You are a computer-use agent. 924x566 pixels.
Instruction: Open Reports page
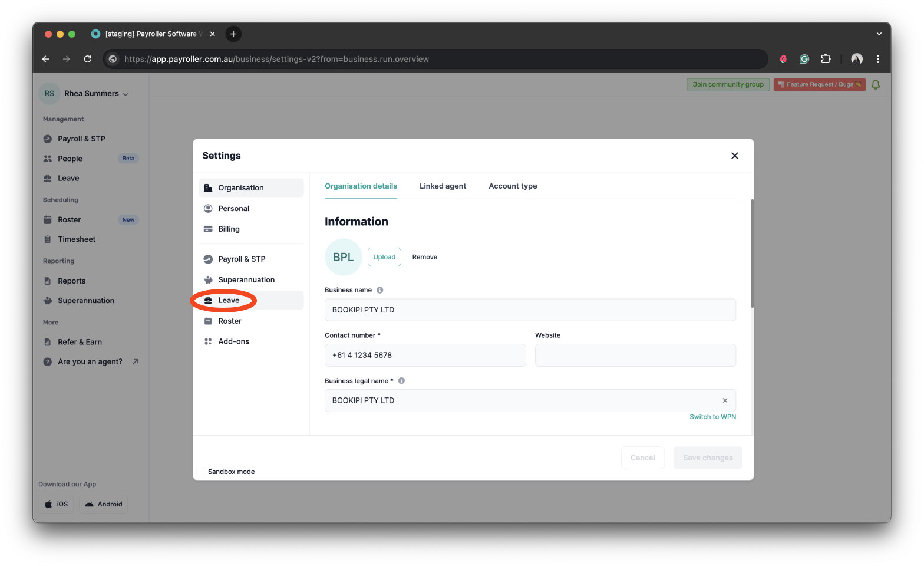click(71, 281)
